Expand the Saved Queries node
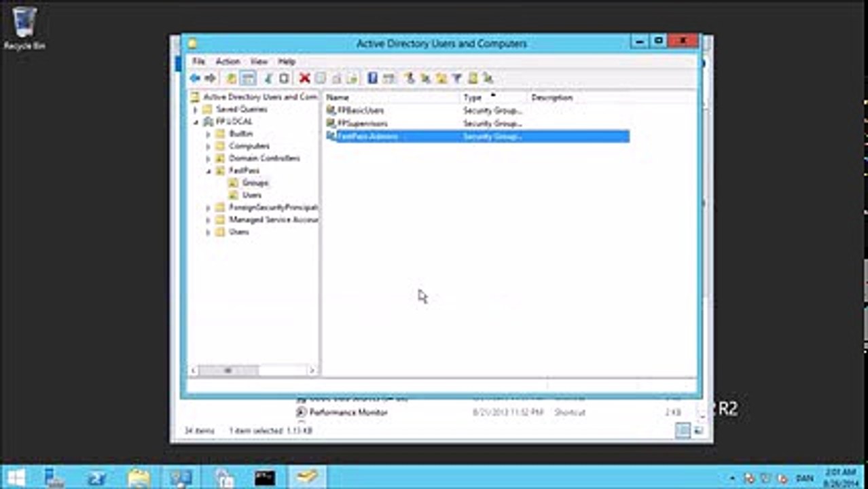This screenshot has height=489, width=868. (196, 109)
